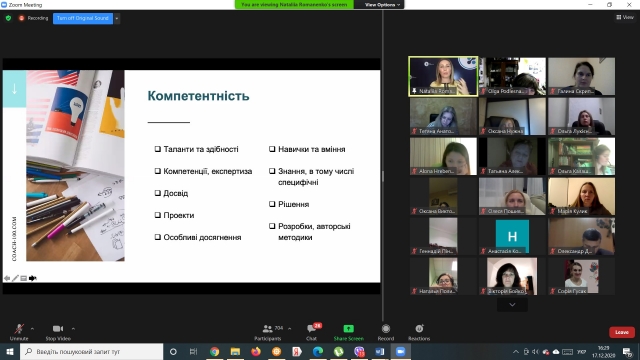The height and width of the screenshot is (360, 640).
Task: Open Task View on the taskbar
Action: (x=193, y=351)
